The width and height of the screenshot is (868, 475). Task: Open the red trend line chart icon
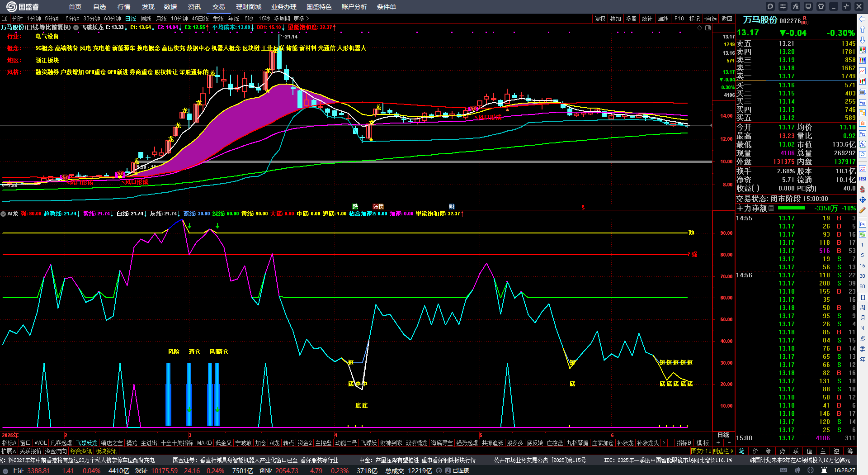863,71
